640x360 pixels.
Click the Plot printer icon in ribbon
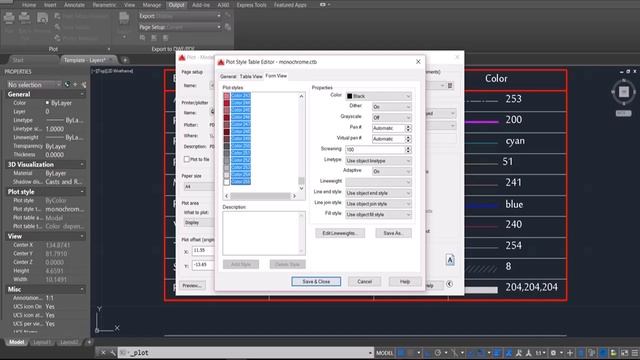click(9, 18)
